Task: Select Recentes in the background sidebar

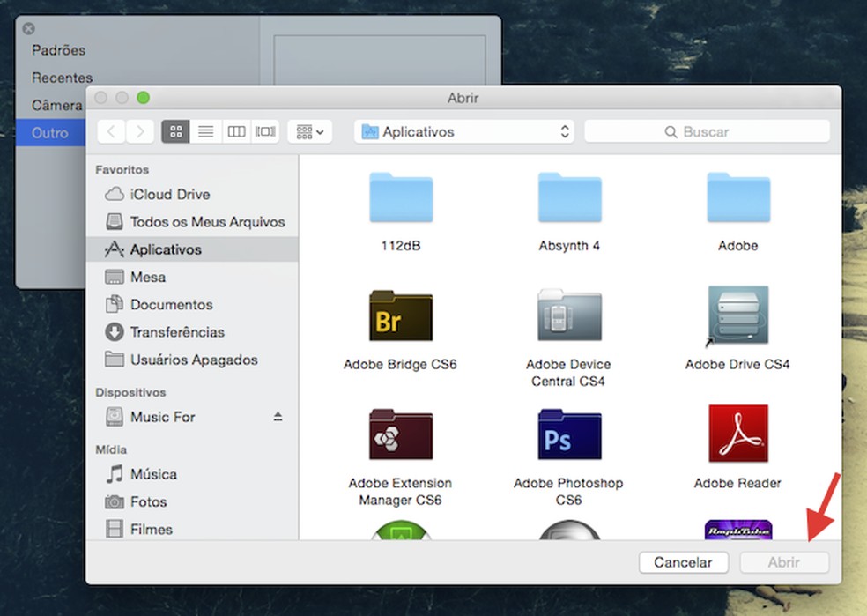Action: pyautogui.click(x=62, y=78)
